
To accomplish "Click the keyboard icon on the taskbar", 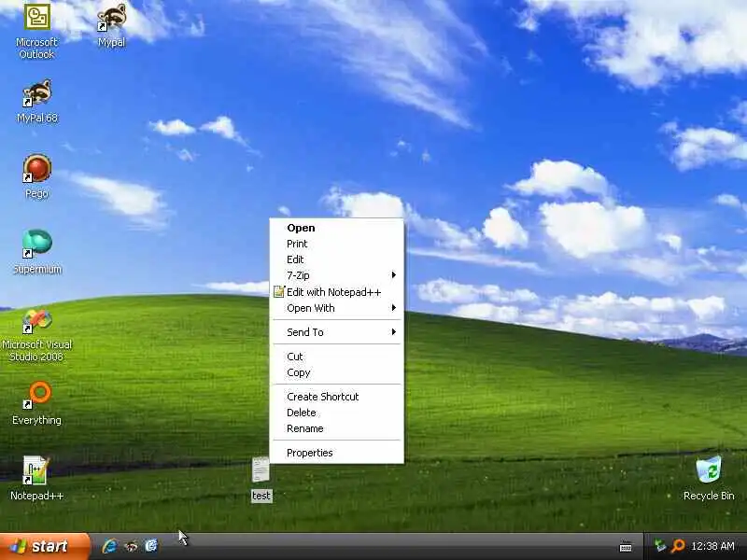I will coord(626,547).
